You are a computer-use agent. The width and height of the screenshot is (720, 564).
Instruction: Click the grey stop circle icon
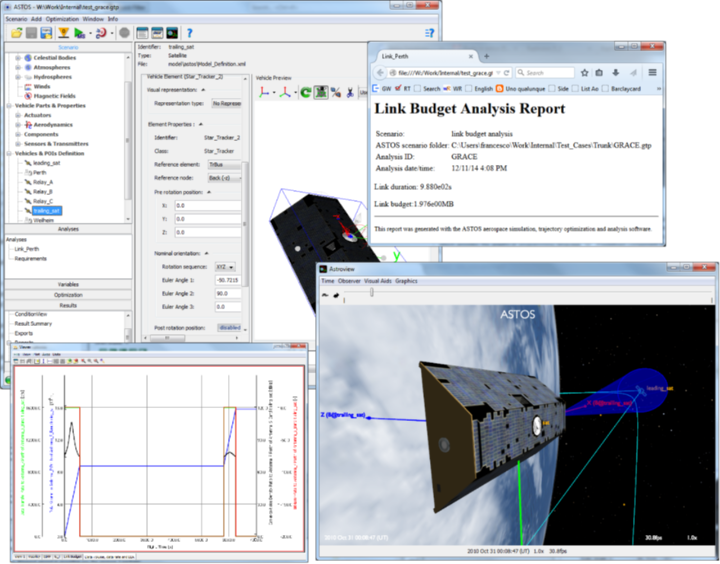point(124,33)
